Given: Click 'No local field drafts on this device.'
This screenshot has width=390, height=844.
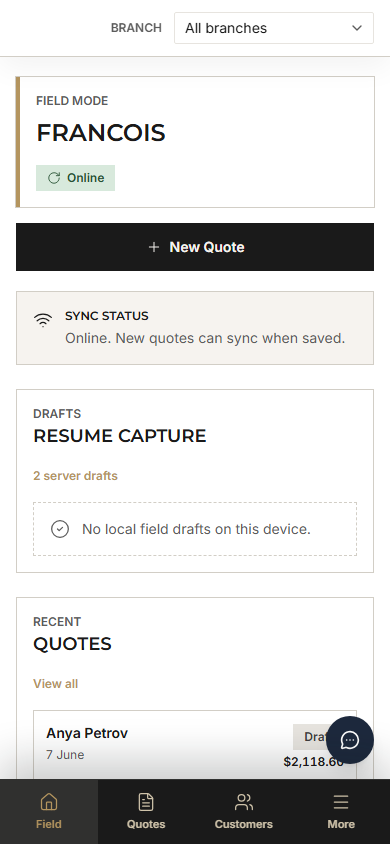Looking at the screenshot, I should coord(196,529).
